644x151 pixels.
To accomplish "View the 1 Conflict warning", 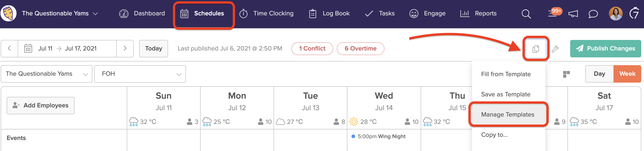I will point(312,48).
